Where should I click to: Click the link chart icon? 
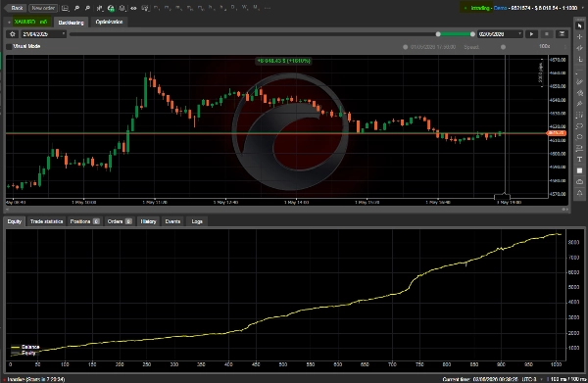pos(133,8)
